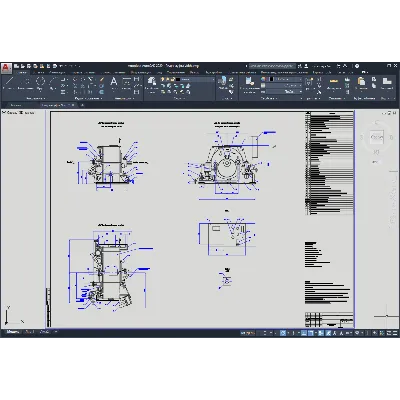Select the yellow Measure ruler tool
This screenshot has height=400, width=400.
click(333, 81)
